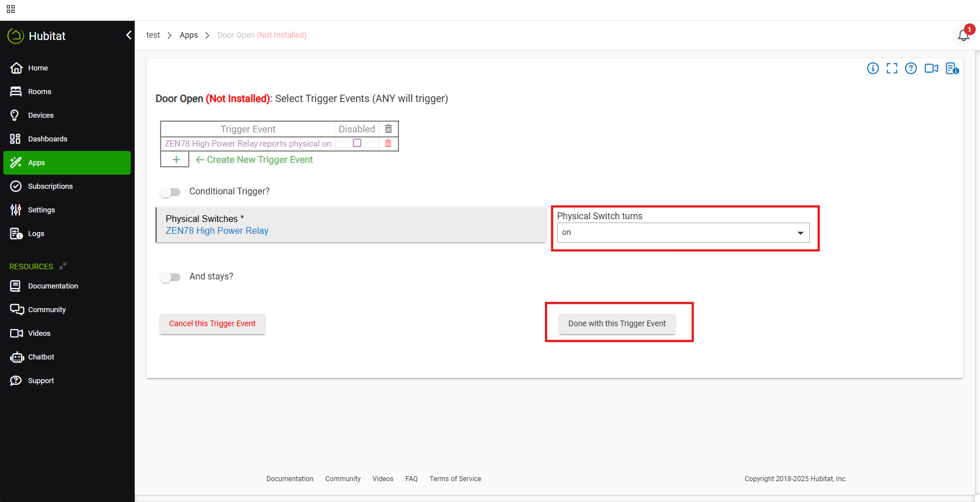Open footer Community link
Viewport: 980px width, 502px height.
[343, 479]
